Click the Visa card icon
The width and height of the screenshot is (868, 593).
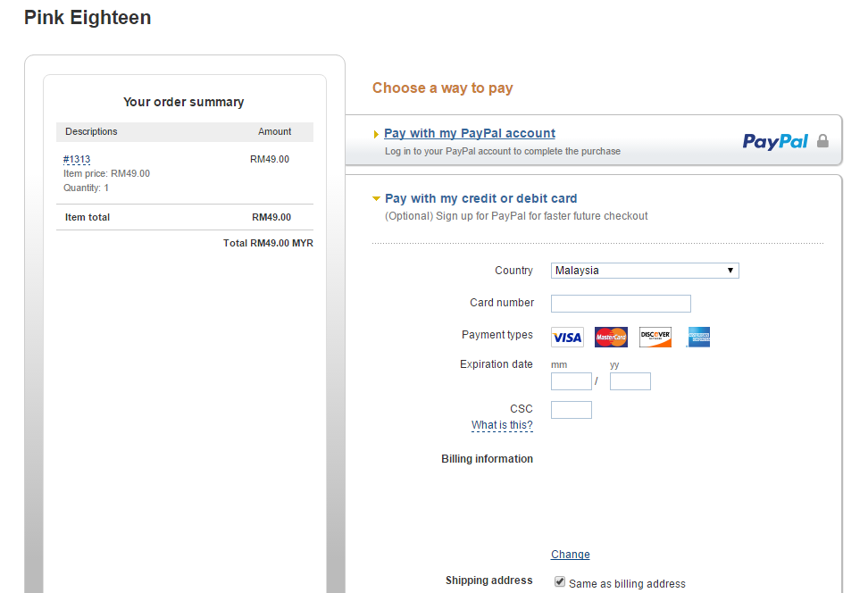(567, 338)
